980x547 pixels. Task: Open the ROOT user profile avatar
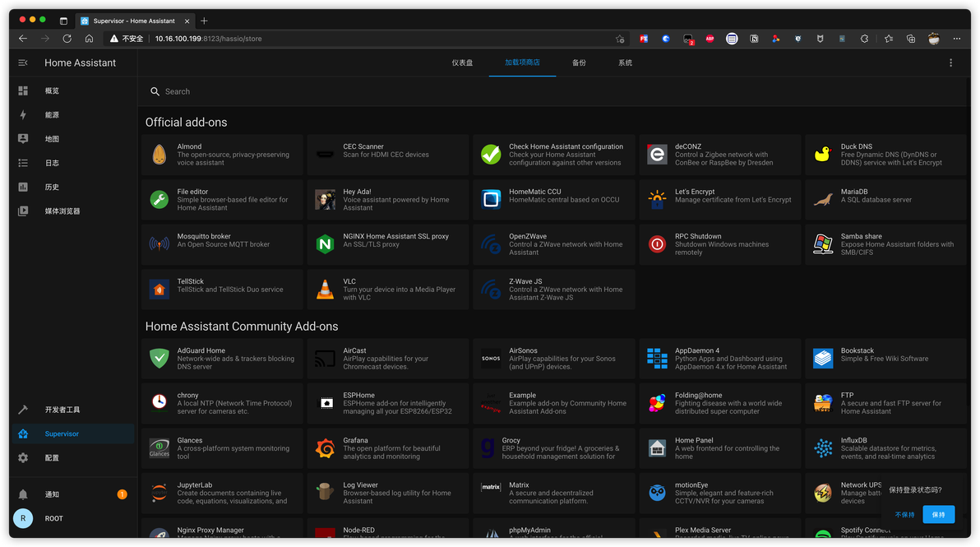click(x=23, y=518)
